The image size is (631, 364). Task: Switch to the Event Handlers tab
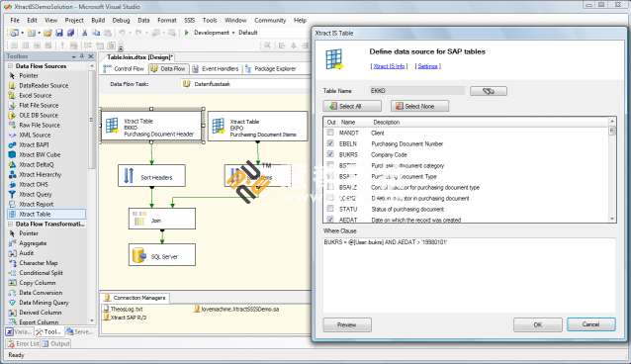216,69
